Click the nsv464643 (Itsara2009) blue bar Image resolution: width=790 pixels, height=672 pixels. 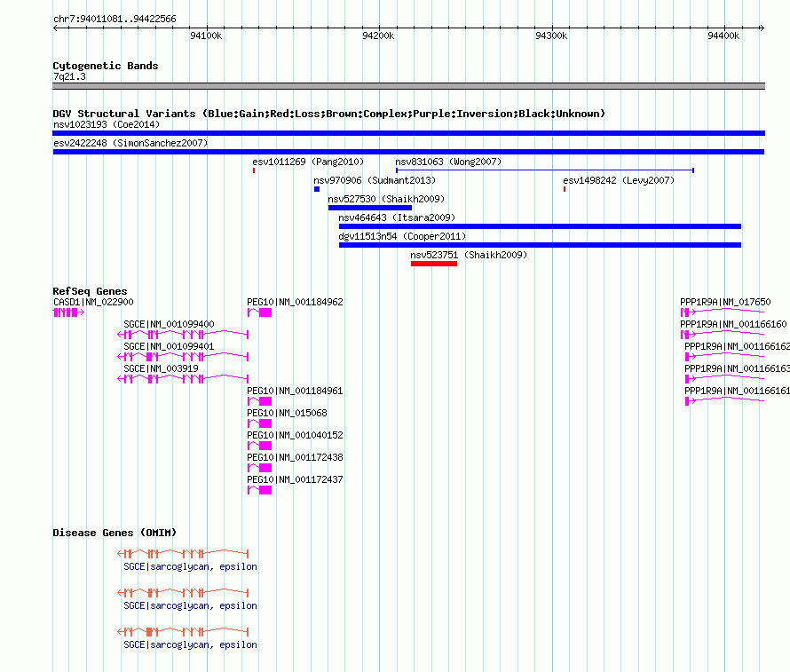pos(540,226)
